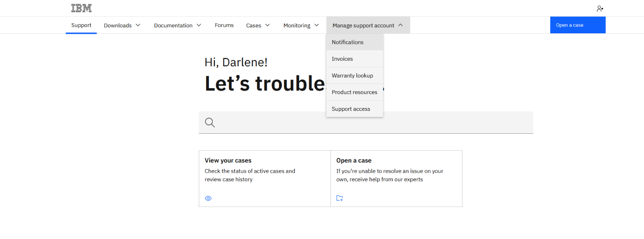
Task: Select Support access menu item
Action: tap(355, 109)
